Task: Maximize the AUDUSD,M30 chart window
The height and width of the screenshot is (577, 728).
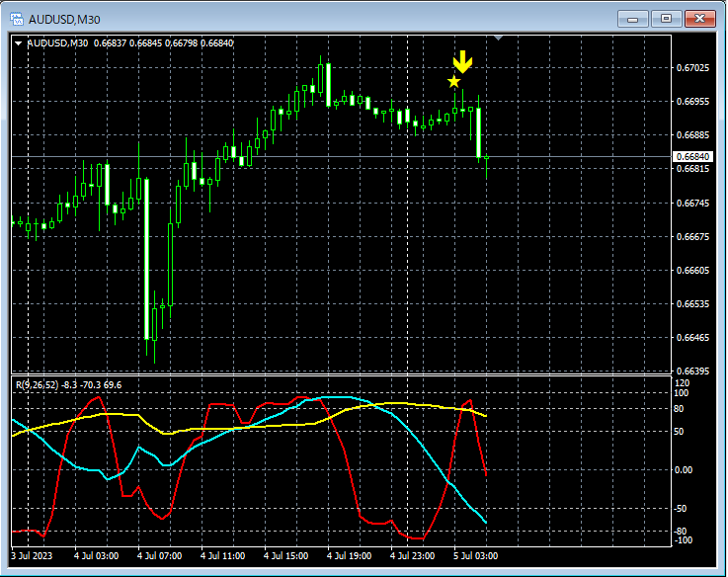Action: (x=666, y=19)
